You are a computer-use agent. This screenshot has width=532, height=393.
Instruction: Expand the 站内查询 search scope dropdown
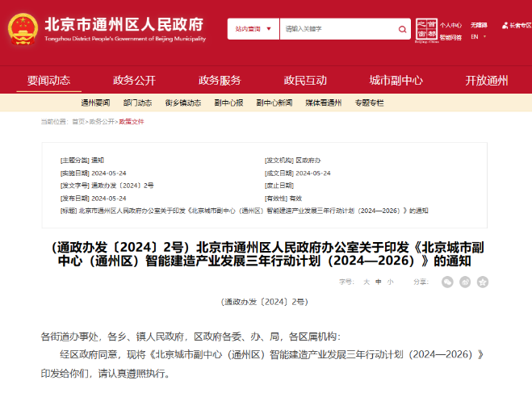[253, 29]
